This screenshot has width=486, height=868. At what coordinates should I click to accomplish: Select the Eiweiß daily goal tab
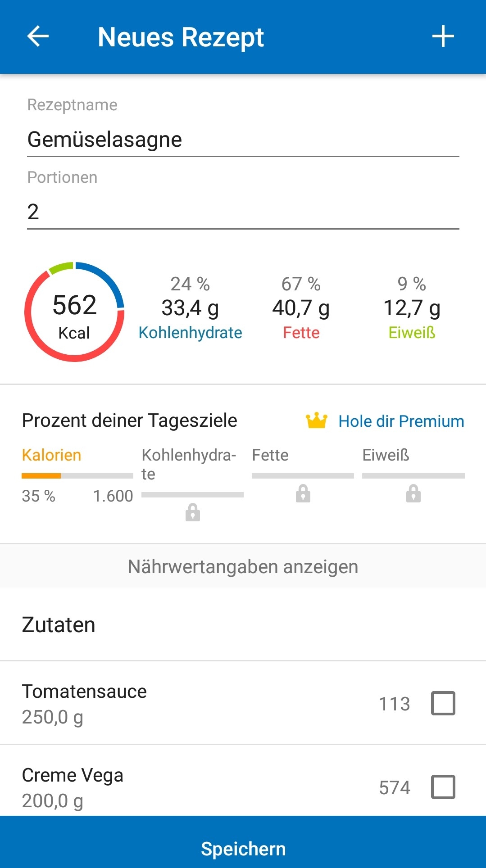pyautogui.click(x=386, y=455)
